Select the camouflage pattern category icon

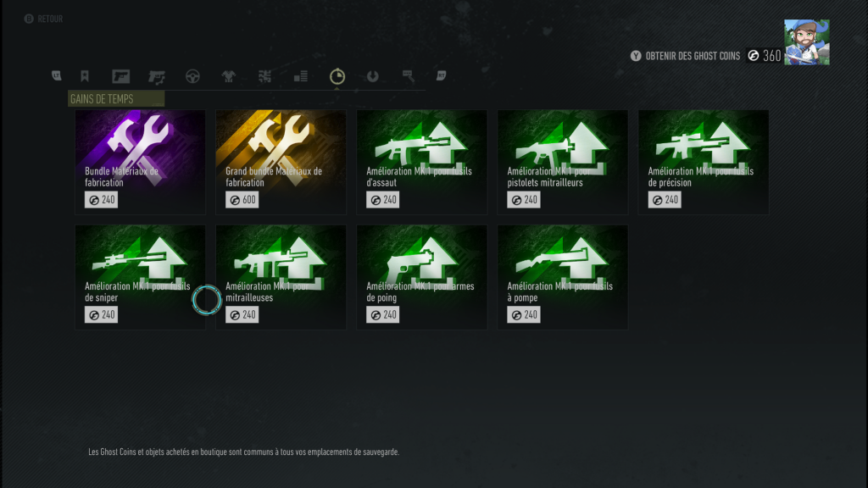pyautogui.click(x=264, y=76)
